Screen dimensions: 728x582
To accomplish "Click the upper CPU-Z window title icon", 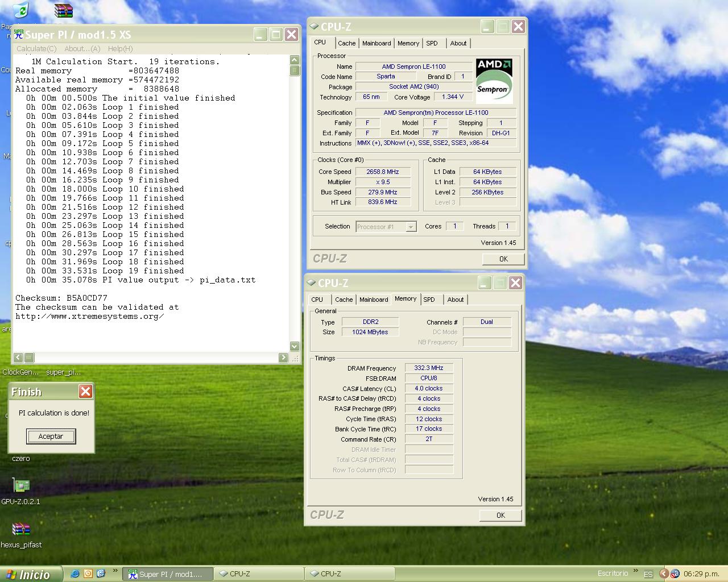I will [314, 26].
